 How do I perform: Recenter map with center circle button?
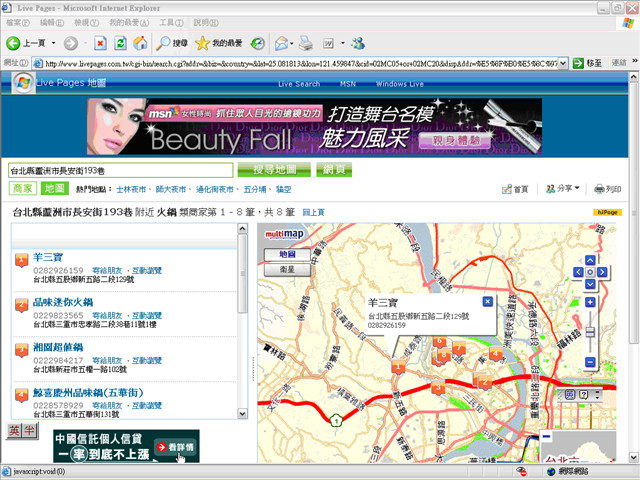pyautogui.click(x=590, y=272)
